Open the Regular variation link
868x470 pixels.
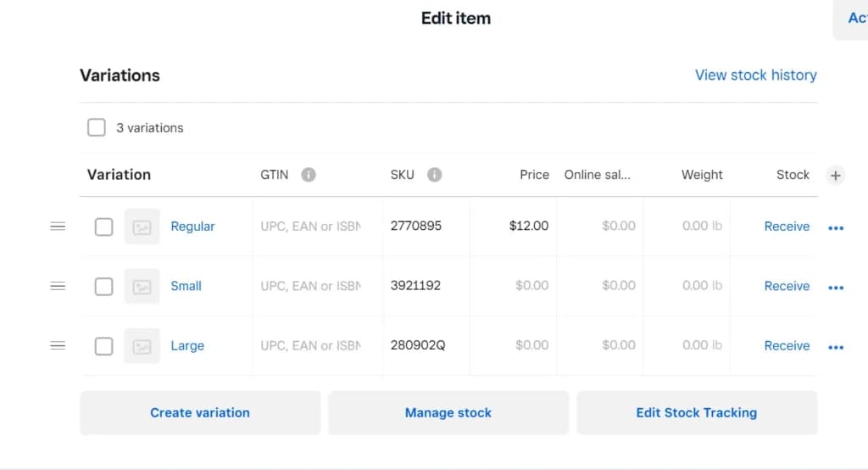click(x=192, y=227)
